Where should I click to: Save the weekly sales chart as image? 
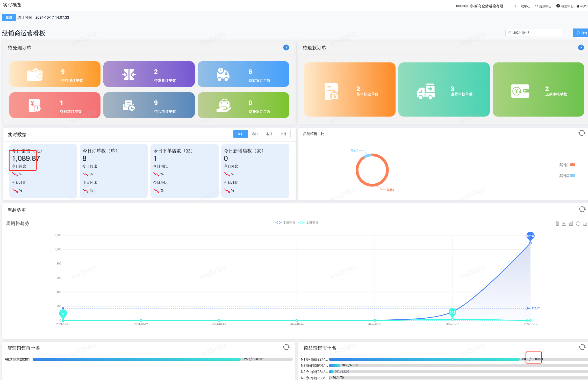(585, 224)
